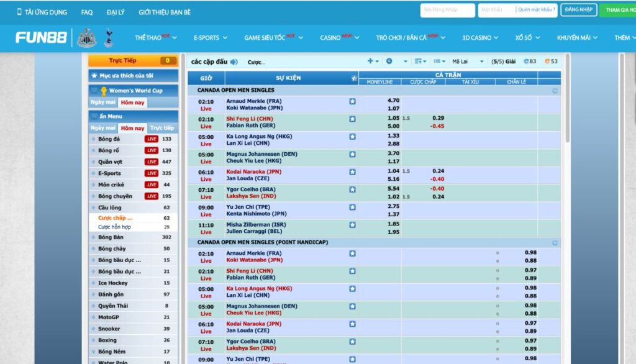
Task: Click the orange refresh icon showing 53
Action: click(x=547, y=61)
